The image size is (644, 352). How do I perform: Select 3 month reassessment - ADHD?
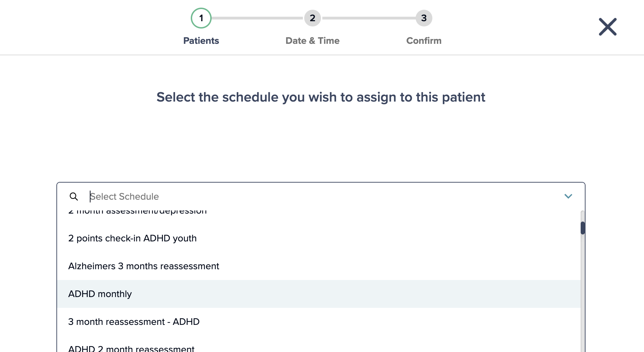(319, 322)
